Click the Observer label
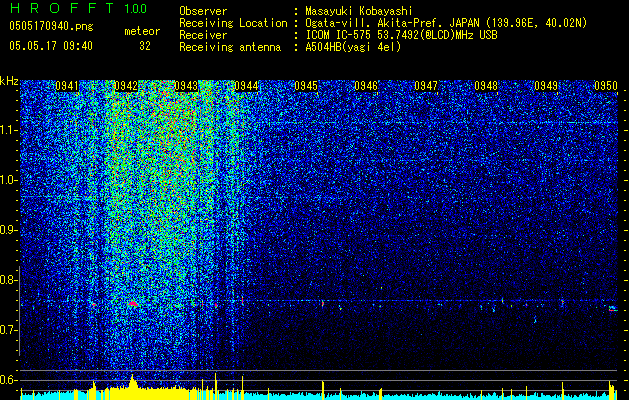 pos(203,12)
